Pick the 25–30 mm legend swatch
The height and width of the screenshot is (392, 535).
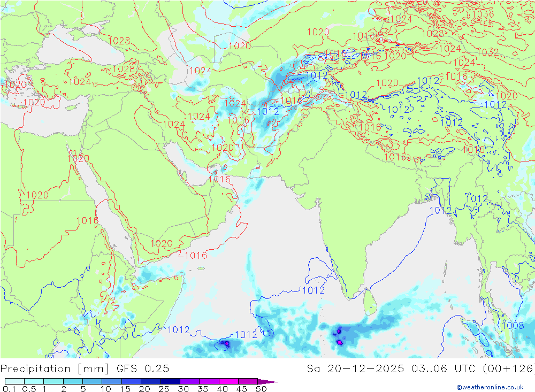[x=170, y=381]
